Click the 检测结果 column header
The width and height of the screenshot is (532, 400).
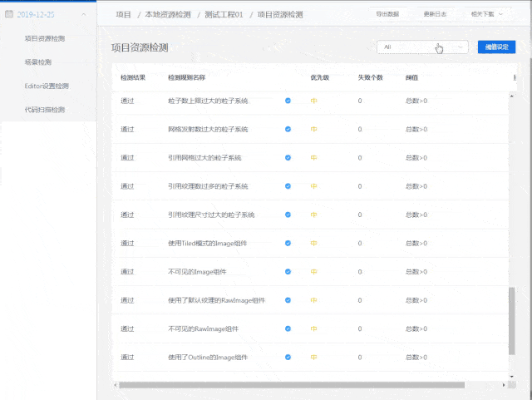click(x=133, y=77)
